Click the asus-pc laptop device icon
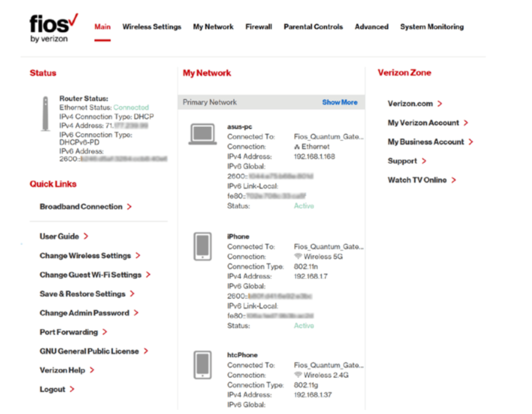Screen dimensions: 532x414 tap(202, 134)
